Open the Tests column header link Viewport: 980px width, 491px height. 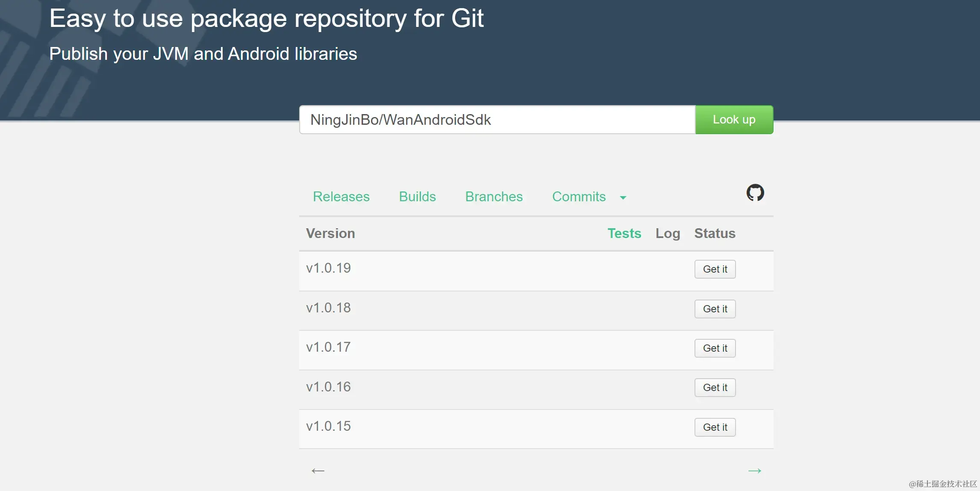624,233
